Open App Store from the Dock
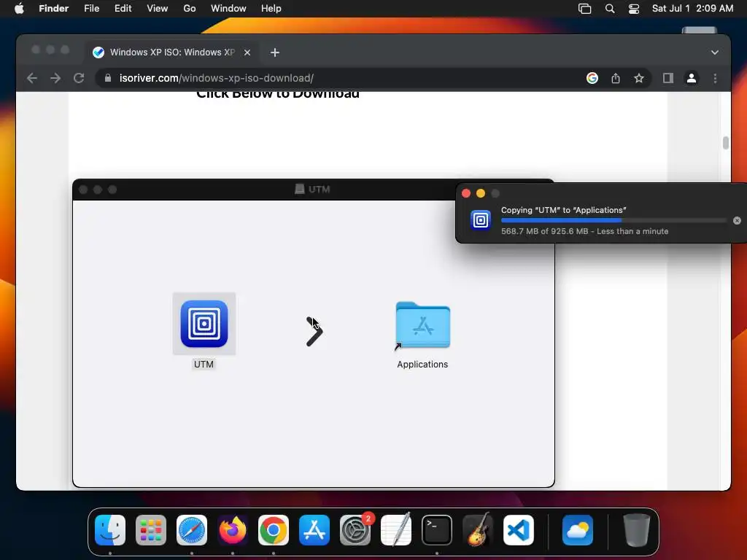 coord(314,530)
